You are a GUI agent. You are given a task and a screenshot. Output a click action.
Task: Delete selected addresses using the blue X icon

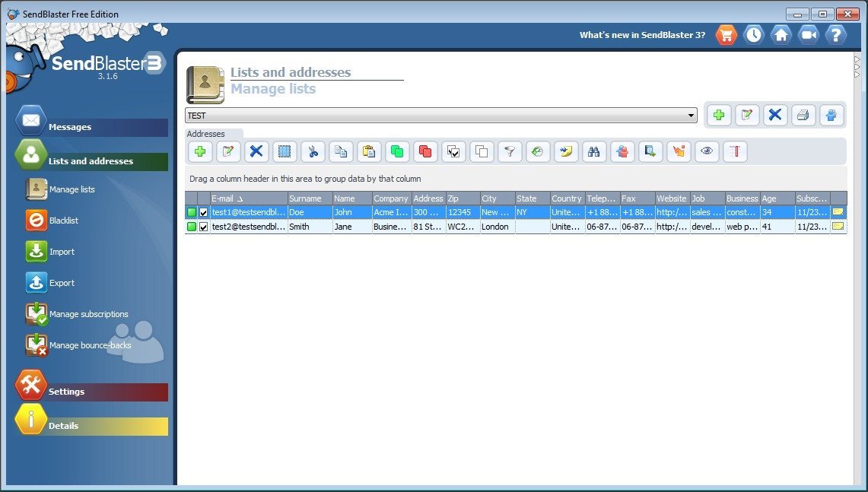coord(256,151)
